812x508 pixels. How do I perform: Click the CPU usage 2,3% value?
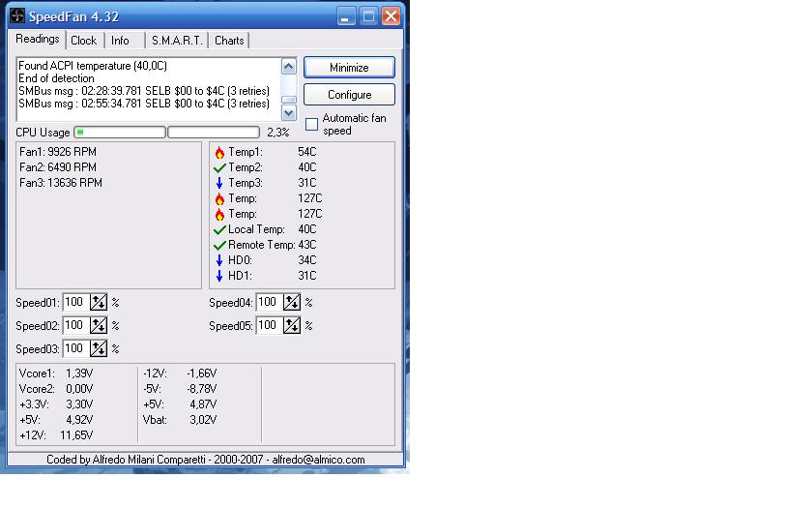point(278,133)
